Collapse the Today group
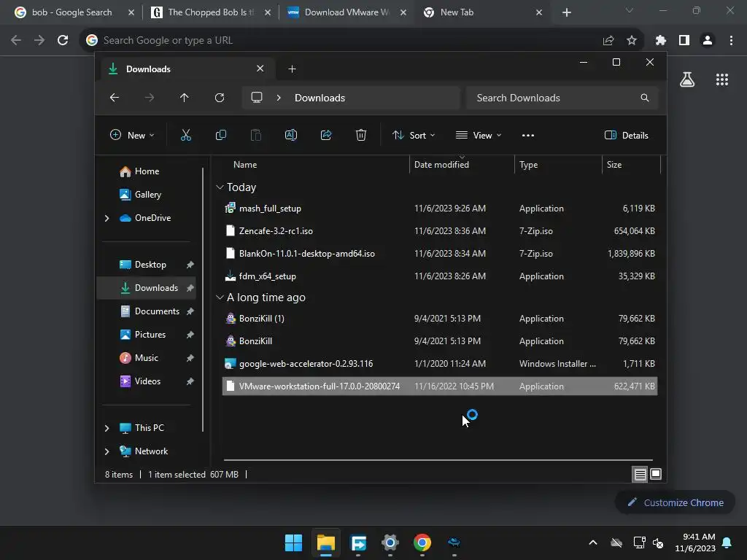The width and height of the screenshot is (747, 560). point(220,187)
